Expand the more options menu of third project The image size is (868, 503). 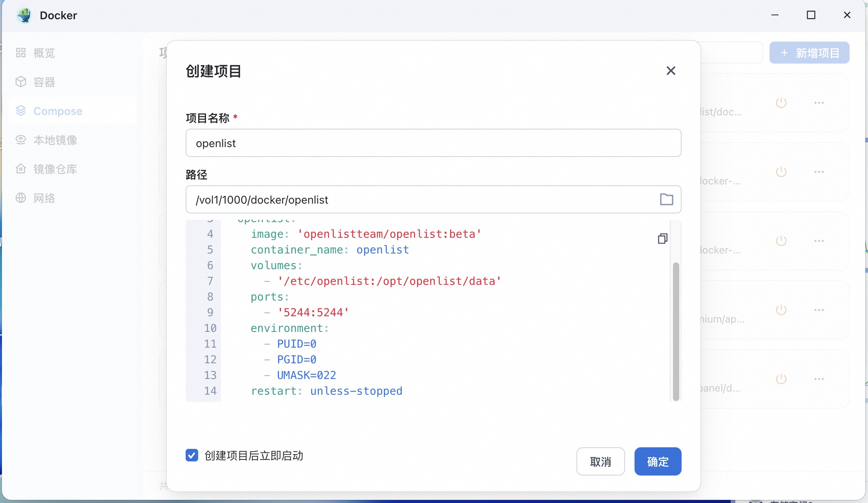(819, 241)
